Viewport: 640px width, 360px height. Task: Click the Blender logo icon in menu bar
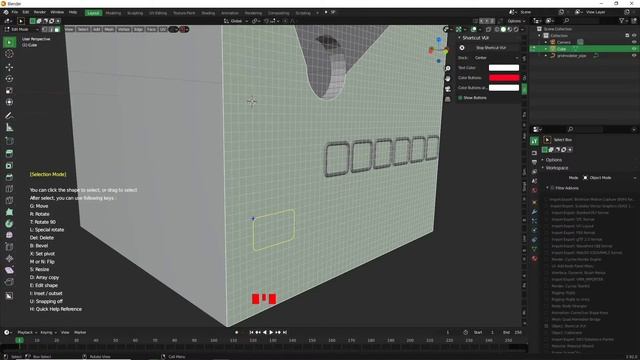coord(6,12)
